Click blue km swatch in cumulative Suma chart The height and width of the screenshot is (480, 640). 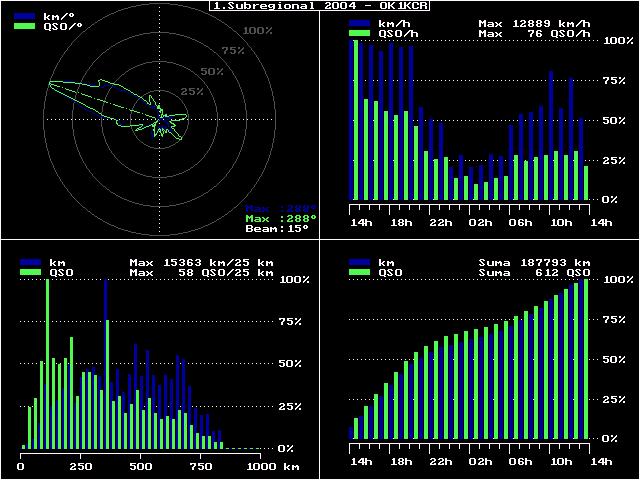[357, 262]
